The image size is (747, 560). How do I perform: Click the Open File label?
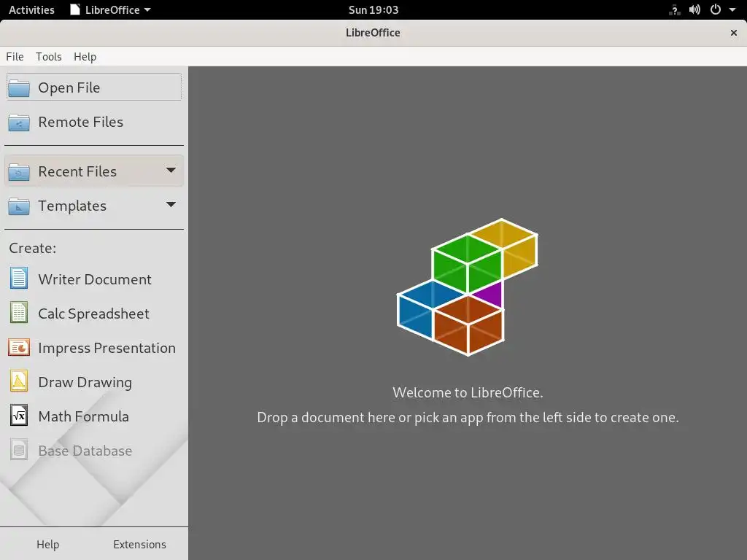(69, 87)
